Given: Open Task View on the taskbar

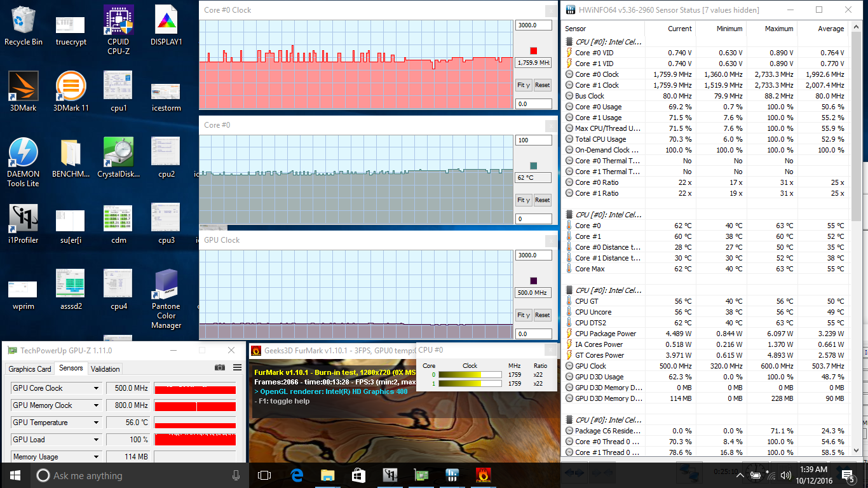Looking at the screenshot, I should [x=264, y=475].
